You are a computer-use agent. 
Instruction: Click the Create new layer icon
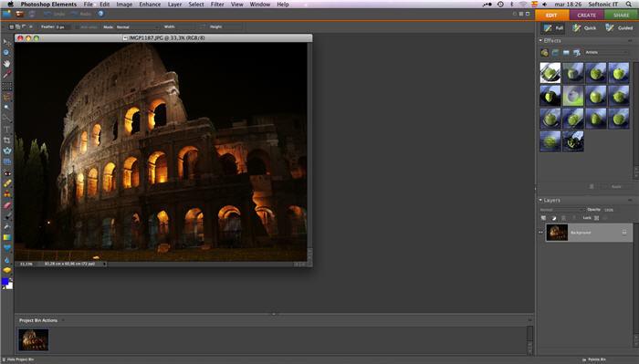543,218
